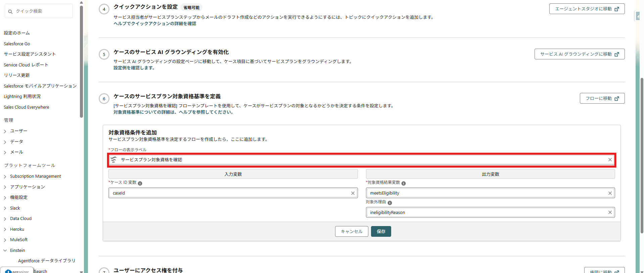Screen dimensions: 644x273
Task: Expand the ユーザー tree section
Action: (x=5, y=131)
